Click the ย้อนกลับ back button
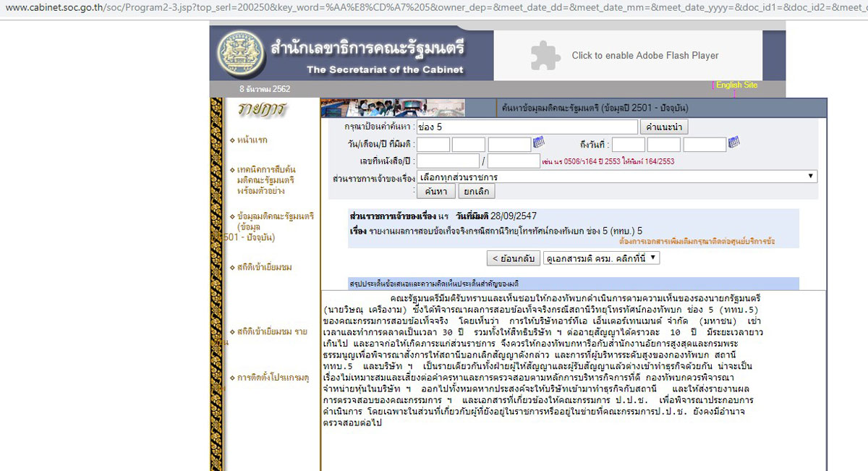The height and width of the screenshot is (471, 868). coord(512,258)
